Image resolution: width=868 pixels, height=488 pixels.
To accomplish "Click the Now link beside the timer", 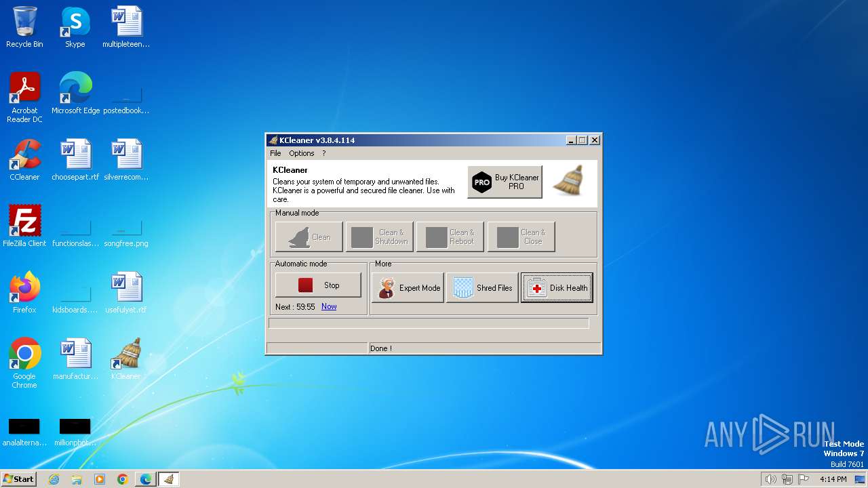I will point(329,306).
